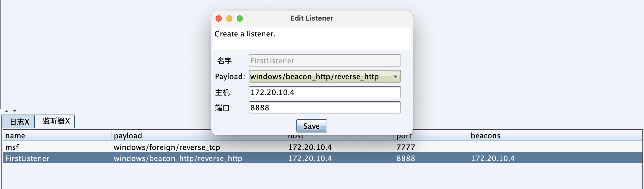Screen dimensions: 644x189
Task: Focus the 端口 port input field
Action: 325,108
